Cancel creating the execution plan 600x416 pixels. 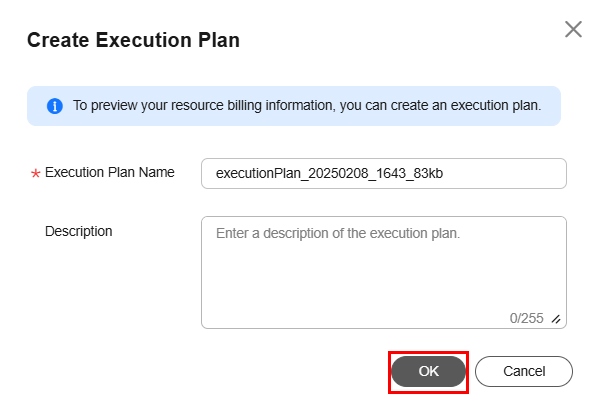[x=524, y=371]
